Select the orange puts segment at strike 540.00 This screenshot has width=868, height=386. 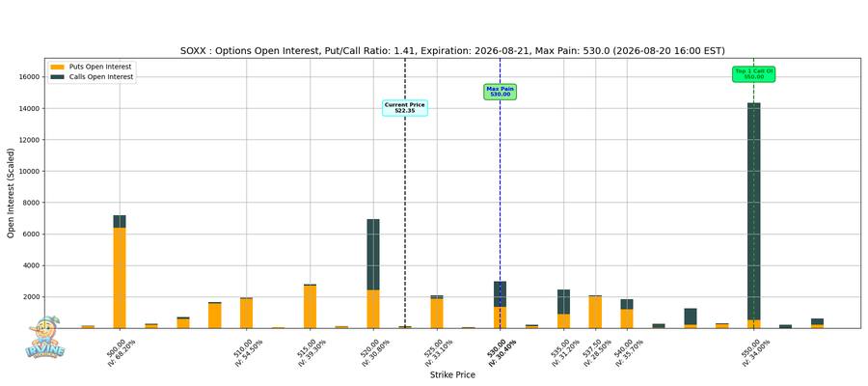627,318
